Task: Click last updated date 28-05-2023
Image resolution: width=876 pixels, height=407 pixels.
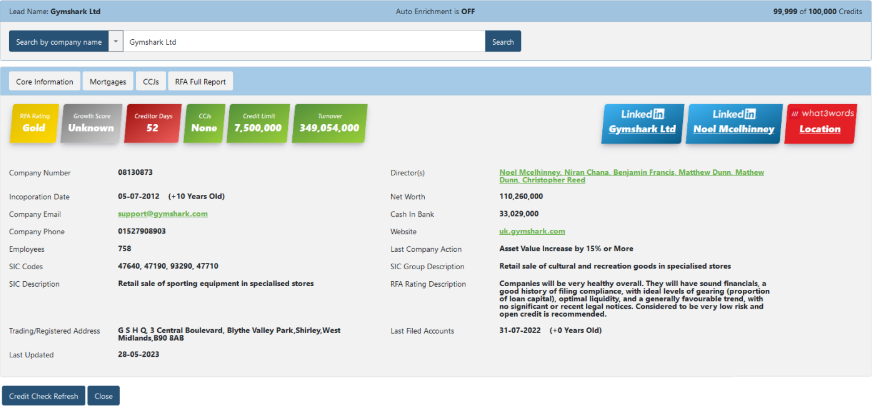Action: coord(139,355)
